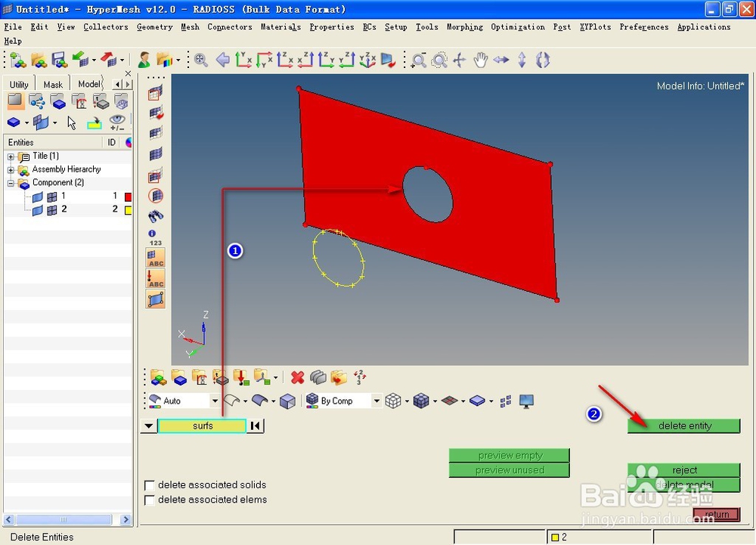
Task: Click the reject button
Action: tap(684, 470)
